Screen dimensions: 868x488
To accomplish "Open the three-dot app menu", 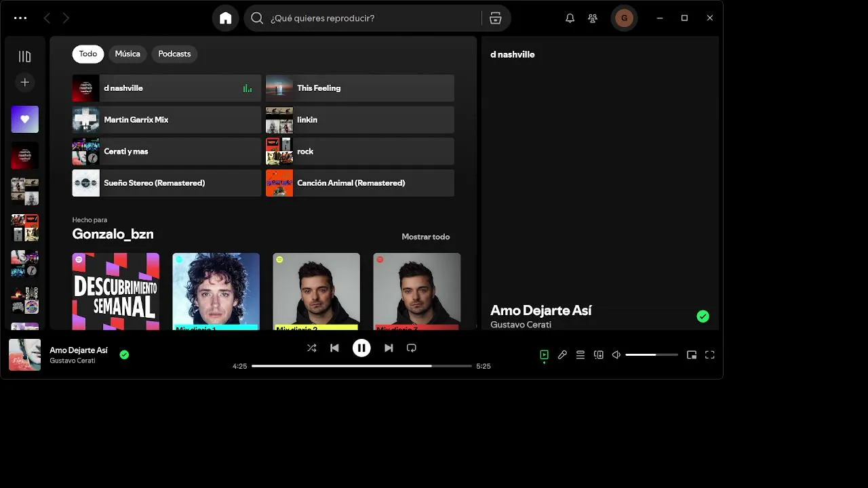I will pyautogui.click(x=20, y=18).
